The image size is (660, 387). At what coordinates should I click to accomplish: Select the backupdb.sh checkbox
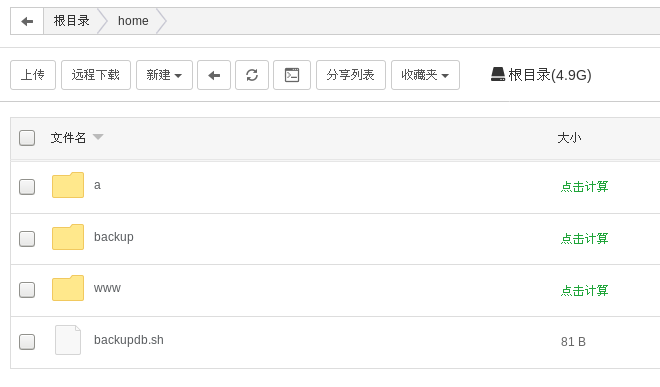click(x=27, y=342)
